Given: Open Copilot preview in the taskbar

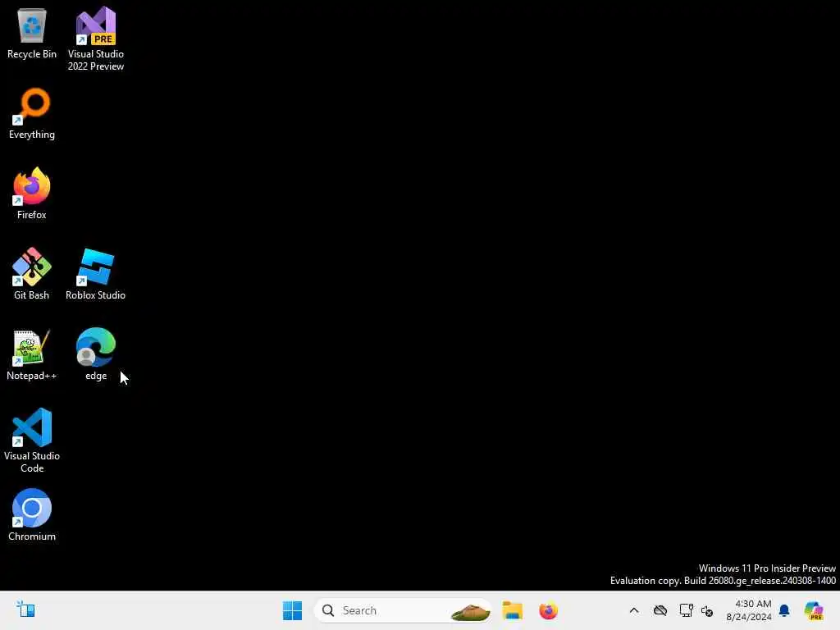Looking at the screenshot, I should click(813, 610).
